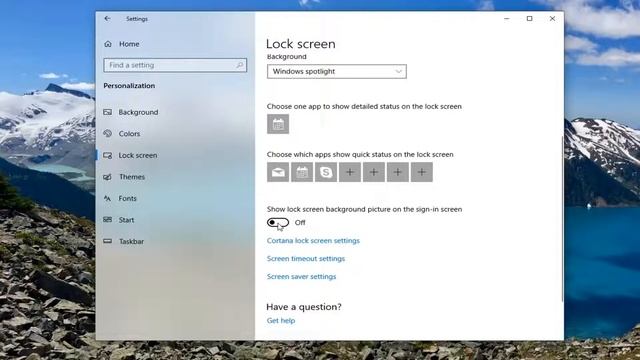Click the Taskbar bar icon
The width and height of the screenshot is (640, 360).
108,241
